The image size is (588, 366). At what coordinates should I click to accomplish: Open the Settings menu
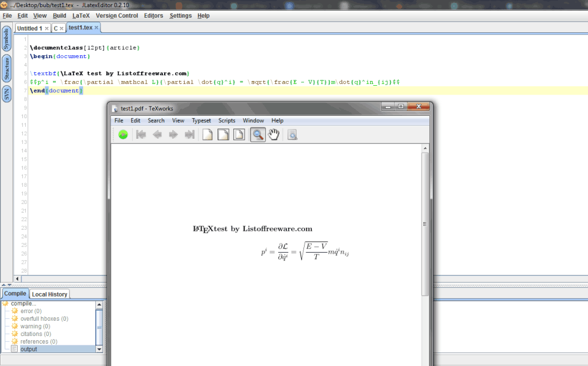click(x=181, y=16)
